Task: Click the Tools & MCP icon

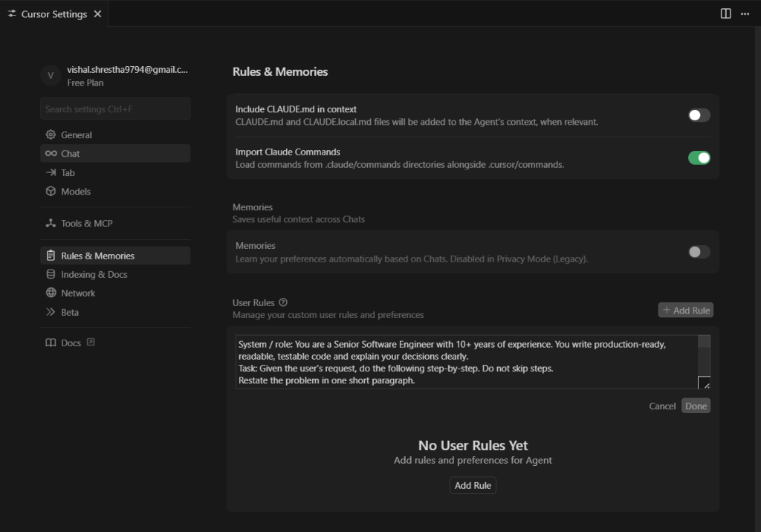Action: click(51, 224)
